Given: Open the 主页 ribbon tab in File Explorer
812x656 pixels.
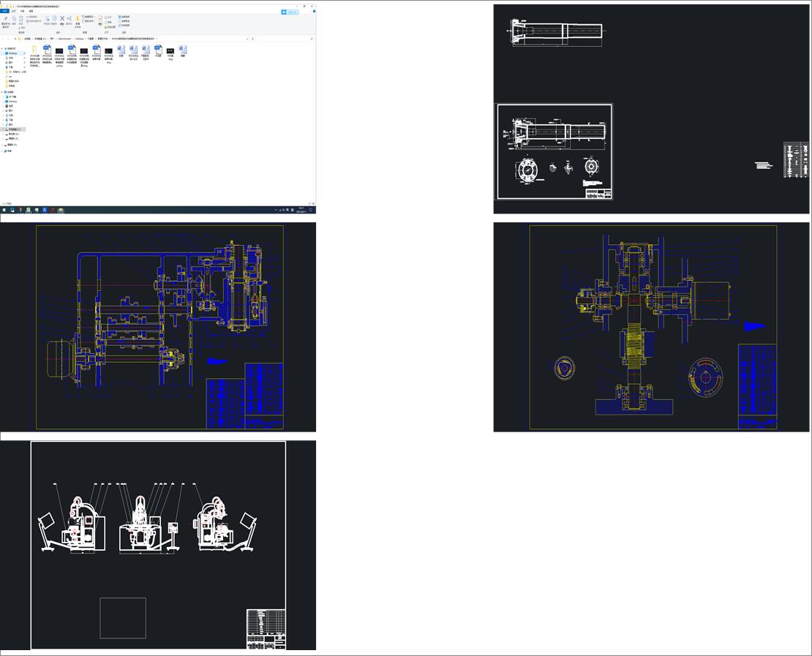Looking at the screenshot, I should point(13,11).
